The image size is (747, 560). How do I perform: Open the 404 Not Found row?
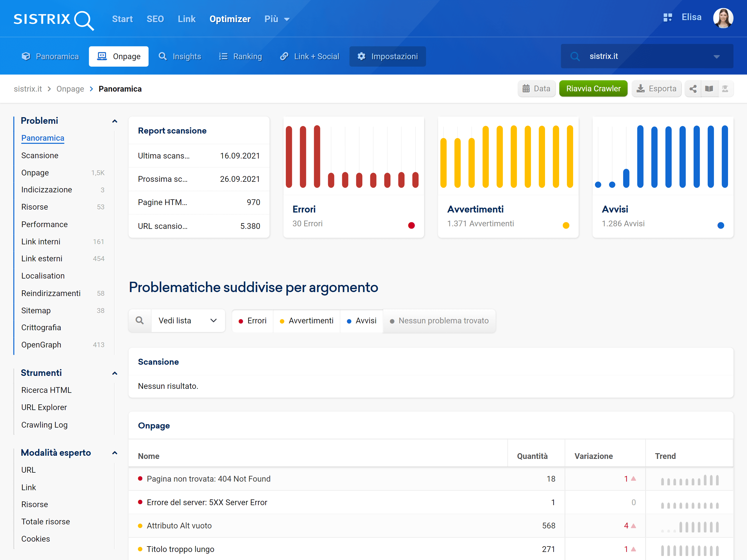431,479
